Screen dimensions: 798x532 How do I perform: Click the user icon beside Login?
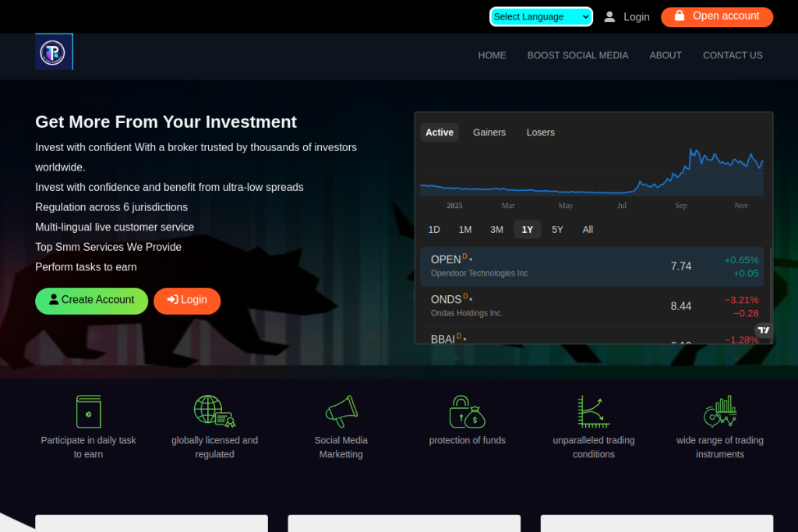(x=609, y=16)
